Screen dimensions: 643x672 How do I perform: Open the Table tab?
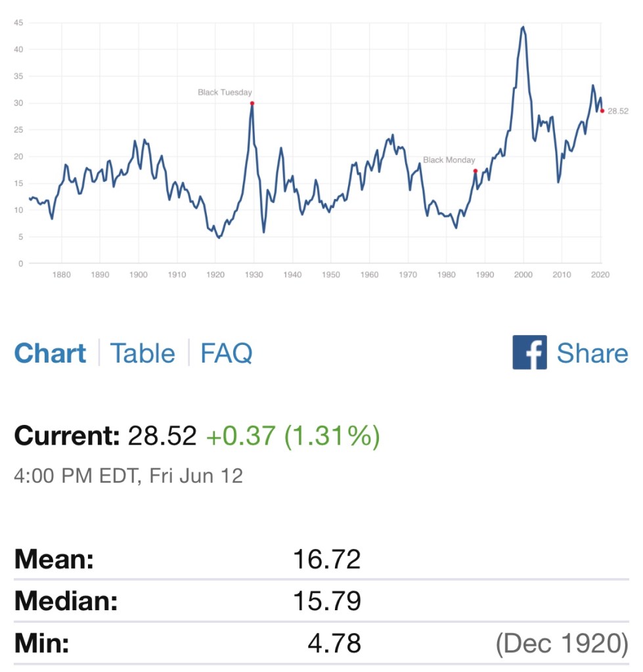(x=143, y=353)
